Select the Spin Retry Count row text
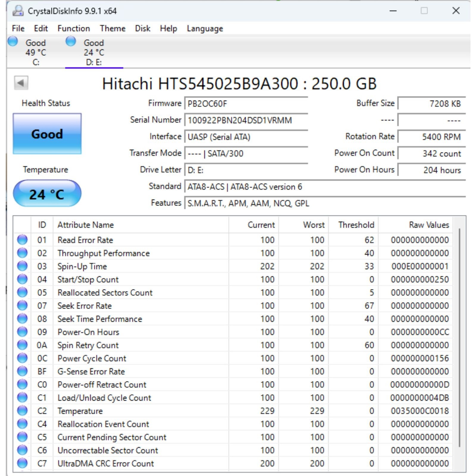This screenshot has height=476, width=476. pos(88,345)
